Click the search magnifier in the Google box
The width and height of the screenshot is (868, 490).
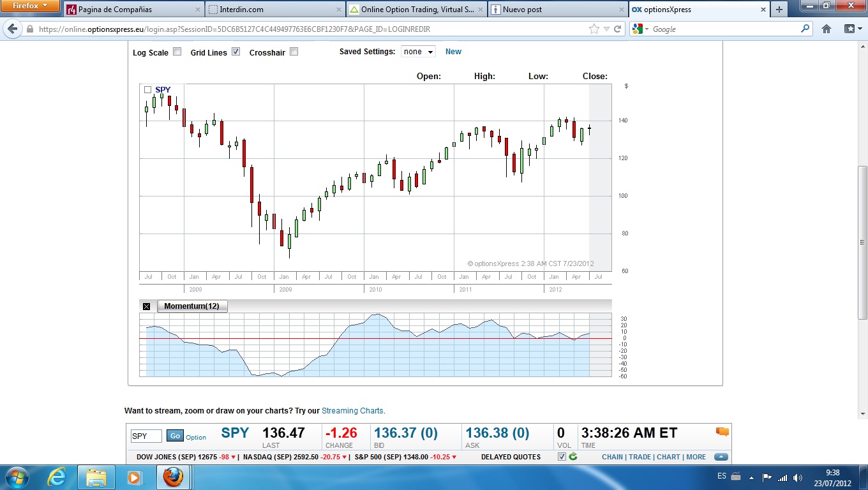point(805,29)
